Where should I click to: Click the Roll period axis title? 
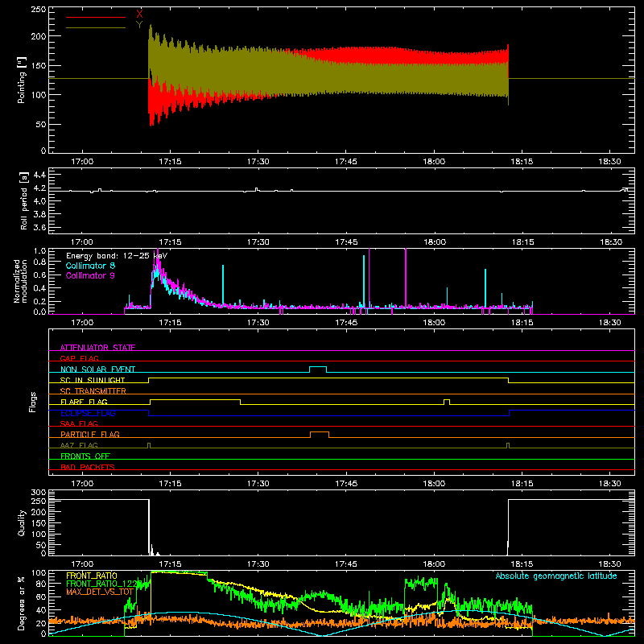[24, 200]
